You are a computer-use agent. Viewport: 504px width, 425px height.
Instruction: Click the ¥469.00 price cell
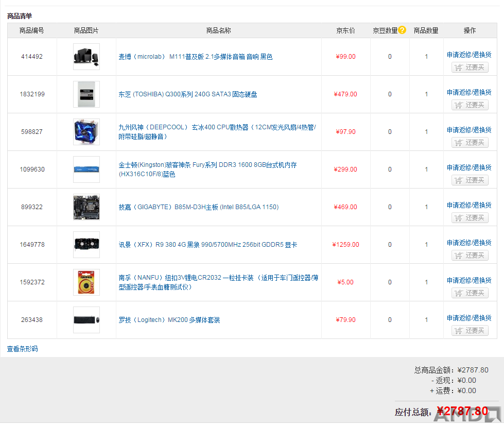(x=345, y=207)
